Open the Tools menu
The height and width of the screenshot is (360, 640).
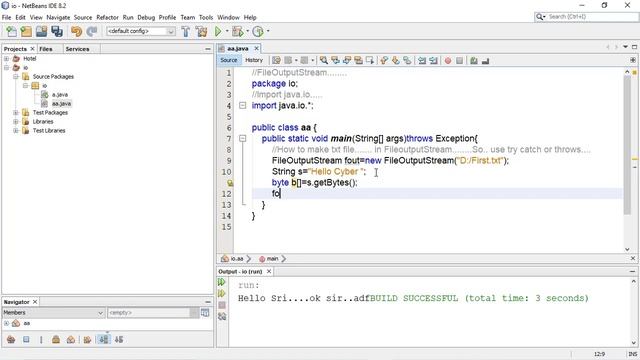point(206,18)
